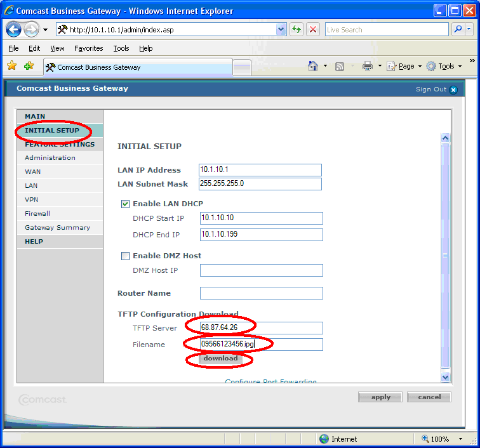
Task: Click the Sign Out X icon
Action: click(x=453, y=89)
